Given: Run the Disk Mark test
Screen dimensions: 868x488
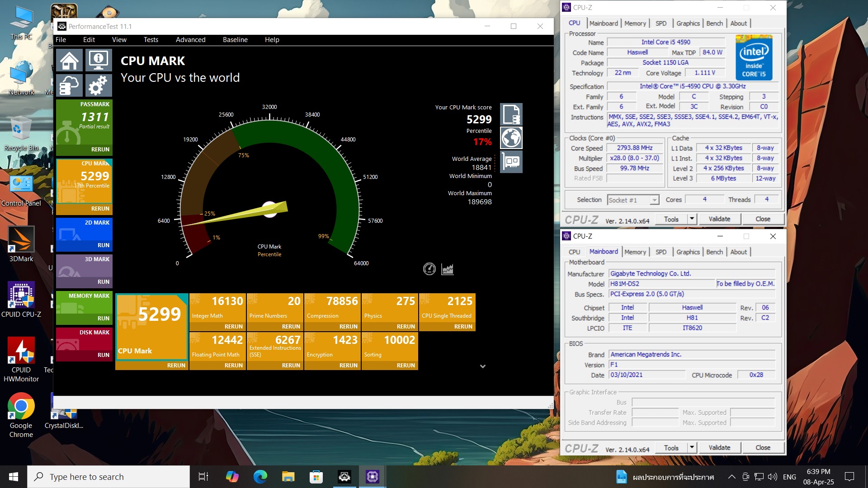Looking at the screenshot, I should (104, 355).
